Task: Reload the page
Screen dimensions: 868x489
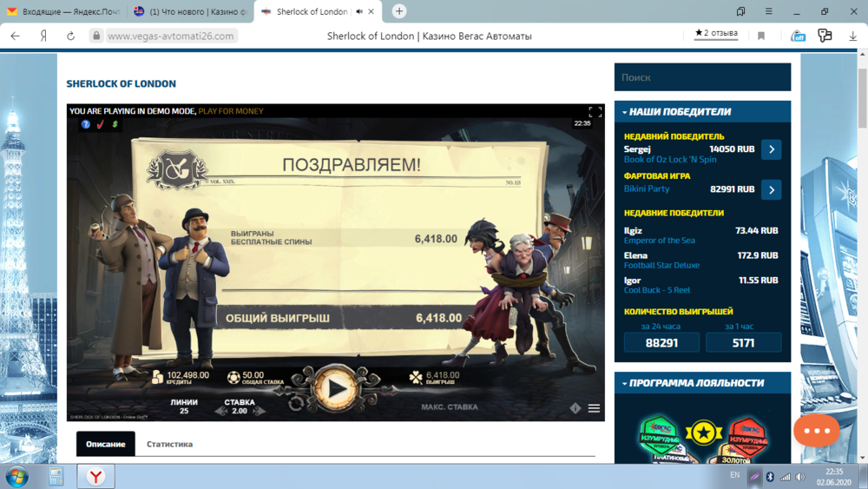Action: point(70,36)
